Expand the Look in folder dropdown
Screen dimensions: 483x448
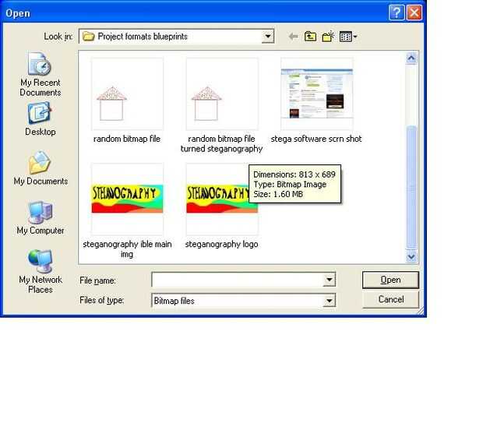268,37
